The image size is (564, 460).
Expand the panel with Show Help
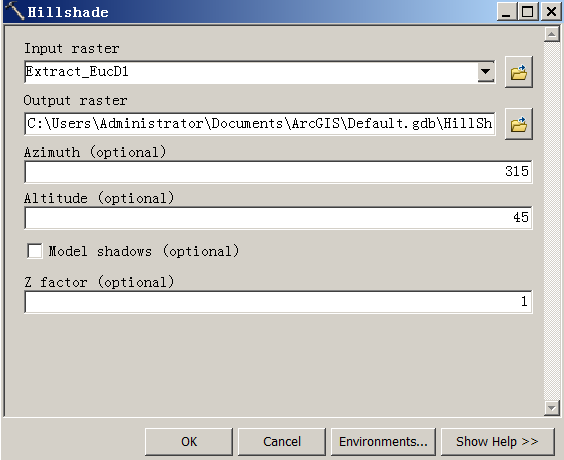[497, 442]
